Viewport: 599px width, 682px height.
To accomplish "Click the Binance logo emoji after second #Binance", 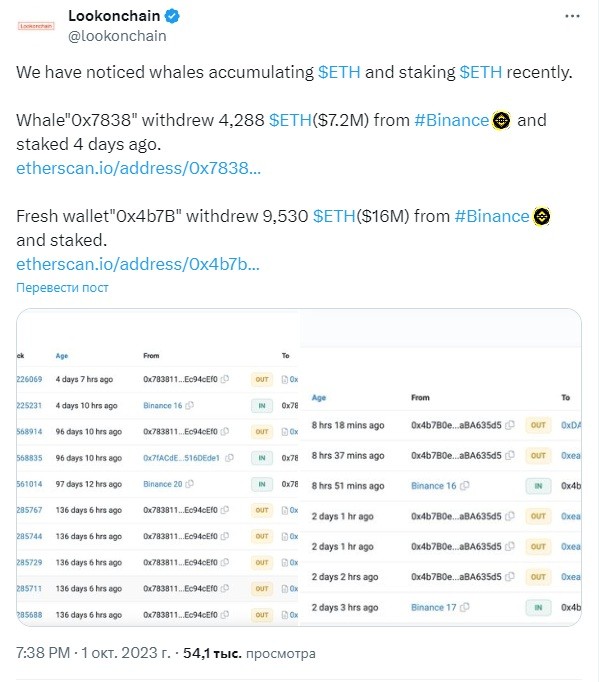I will 542,216.
